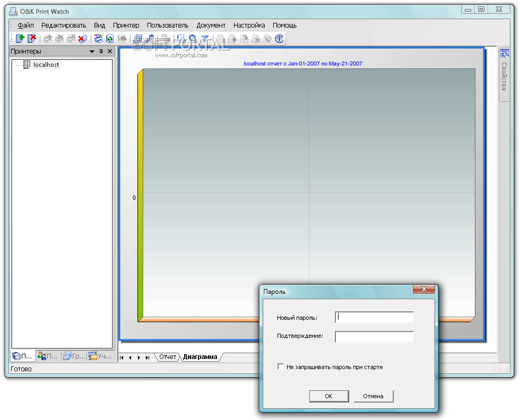Screen dimensions: 520x420
Task: Click the magnifier search toolbar icon
Action: [x=193, y=39]
